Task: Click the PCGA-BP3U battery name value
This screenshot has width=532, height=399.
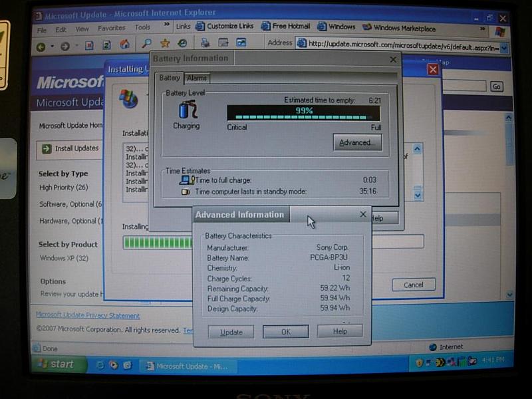Action: pyautogui.click(x=329, y=257)
